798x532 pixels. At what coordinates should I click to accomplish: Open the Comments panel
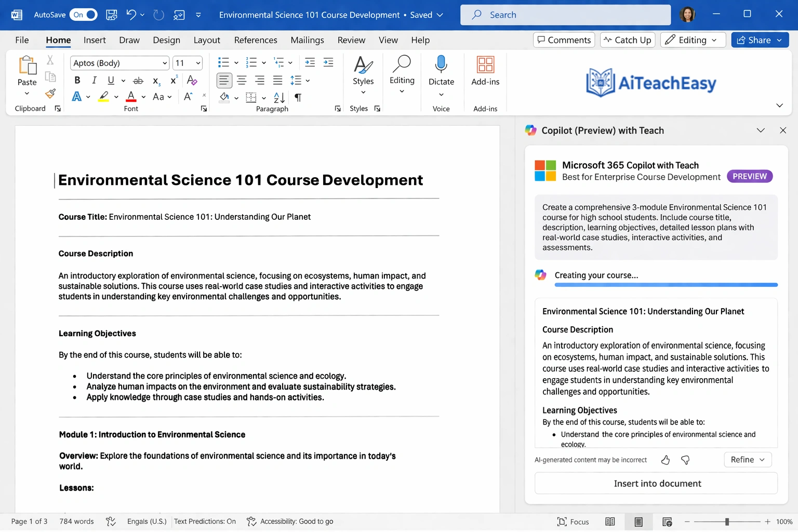[564, 39]
